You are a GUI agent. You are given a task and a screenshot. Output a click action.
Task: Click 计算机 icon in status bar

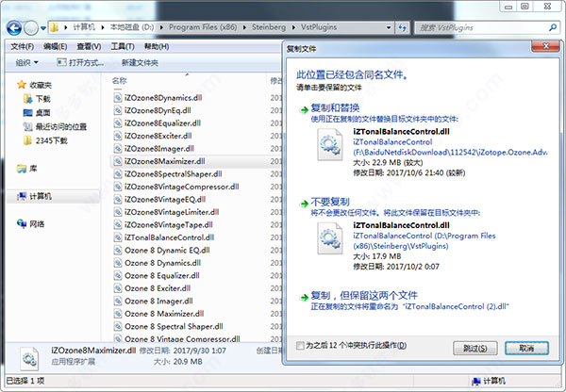[x=475, y=381]
